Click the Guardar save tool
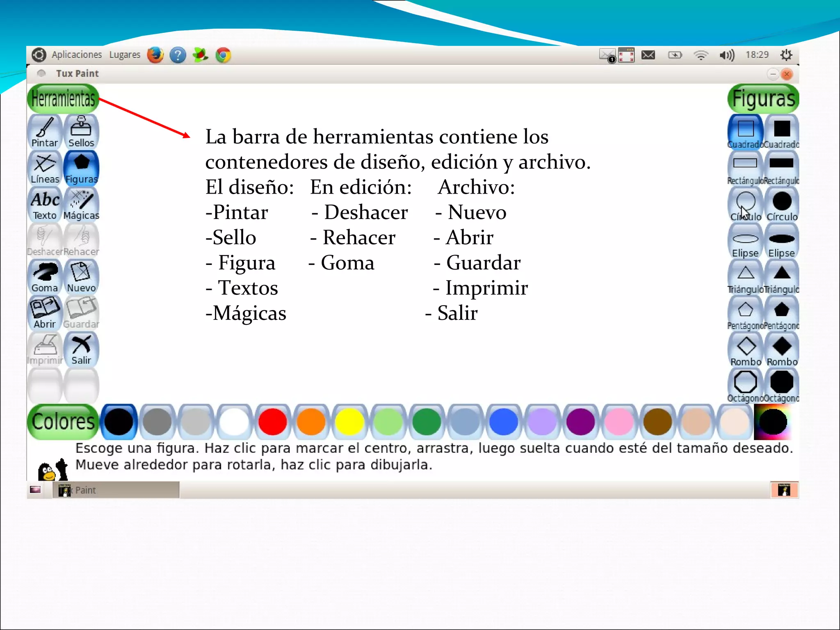The width and height of the screenshot is (840, 630). [x=81, y=313]
